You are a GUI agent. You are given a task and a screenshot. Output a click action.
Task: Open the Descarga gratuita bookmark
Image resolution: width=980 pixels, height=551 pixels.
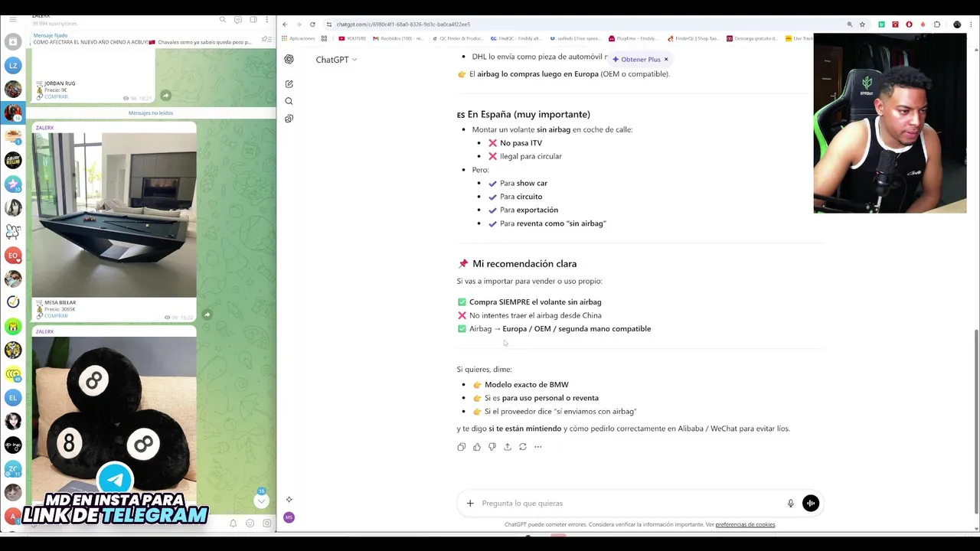[x=752, y=38]
